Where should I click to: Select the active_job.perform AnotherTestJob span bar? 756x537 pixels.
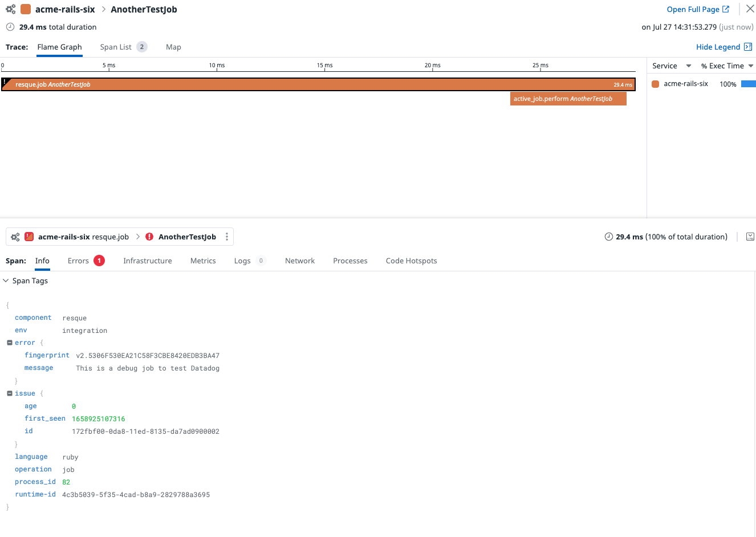568,98
